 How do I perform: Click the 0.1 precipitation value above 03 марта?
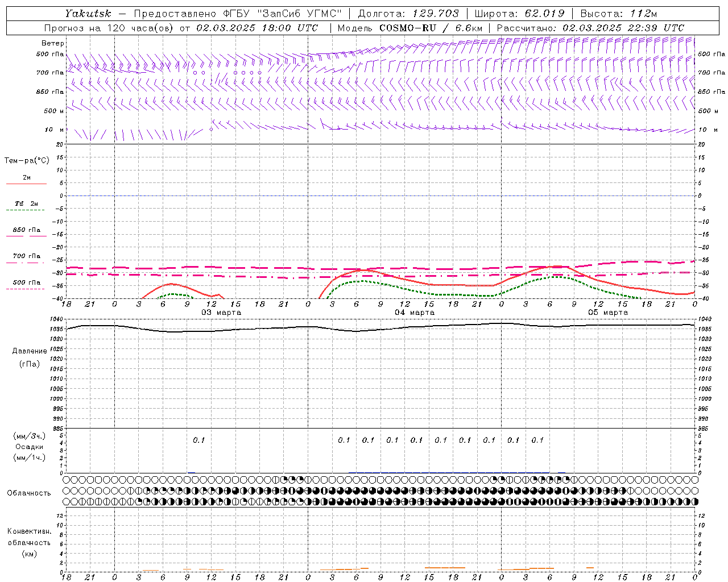[x=198, y=440]
